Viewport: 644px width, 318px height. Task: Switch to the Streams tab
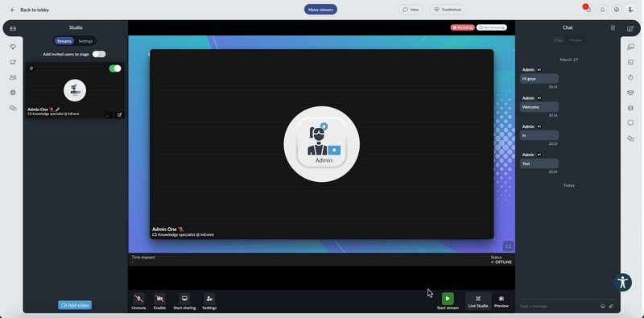coord(64,41)
